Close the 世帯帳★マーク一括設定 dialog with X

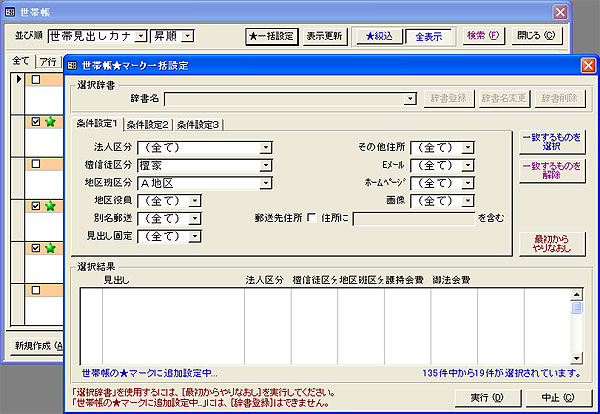(x=588, y=65)
